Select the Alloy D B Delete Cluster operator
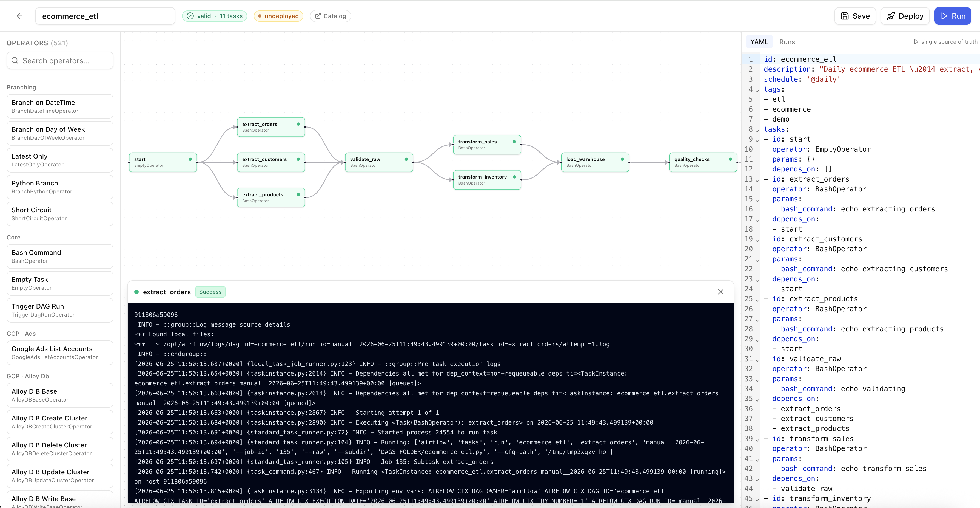The image size is (980, 508). click(60, 449)
